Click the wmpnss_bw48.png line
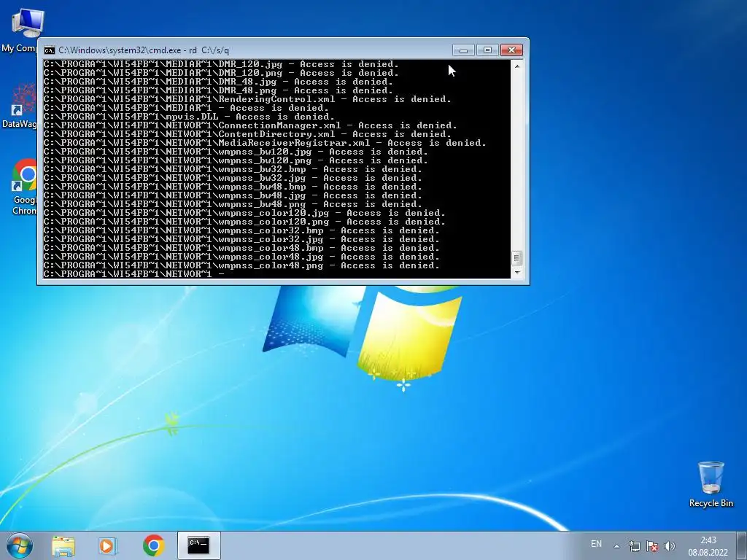Image resolution: width=747 pixels, height=560 pixels. coord(233,204)
